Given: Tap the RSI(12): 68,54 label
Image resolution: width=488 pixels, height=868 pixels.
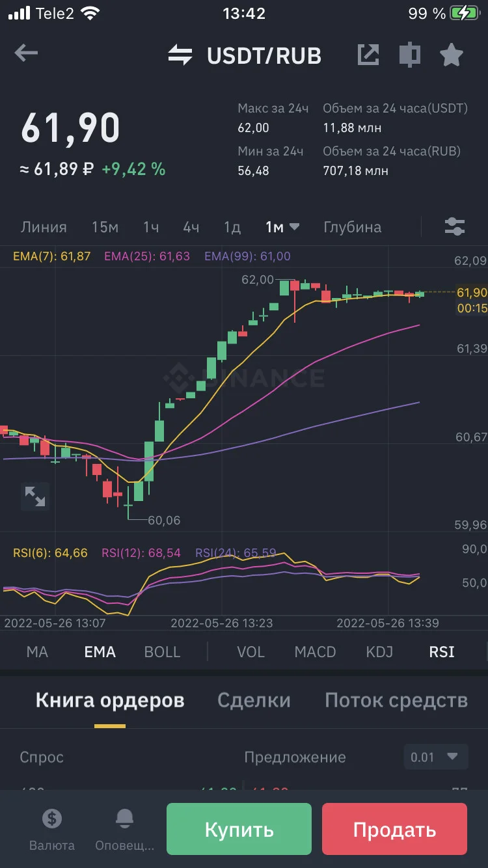Looking at the screenshot, I should 141,554.
